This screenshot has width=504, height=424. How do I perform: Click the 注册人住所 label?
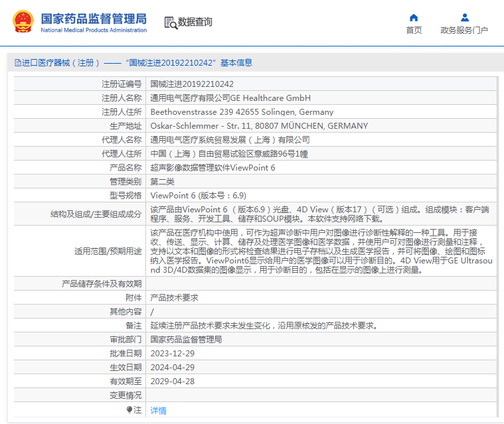(122, 112)
